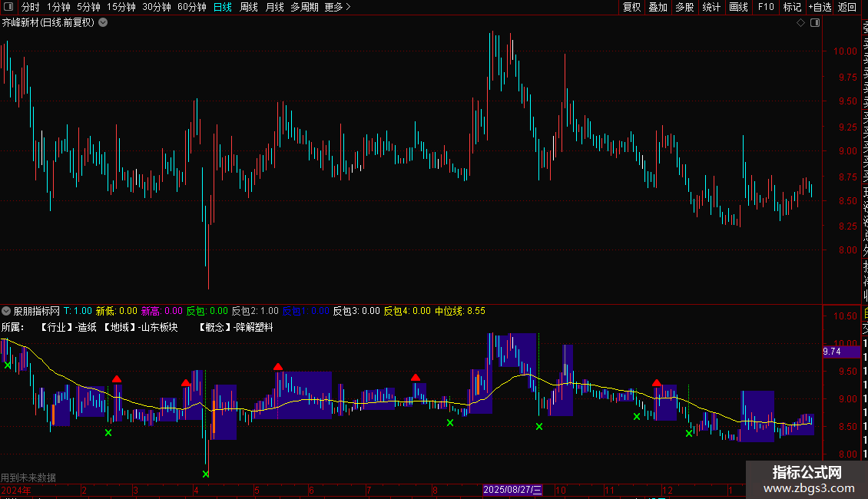
Task: Click the month 4 mark on the timeline
Action: point(197,490)
